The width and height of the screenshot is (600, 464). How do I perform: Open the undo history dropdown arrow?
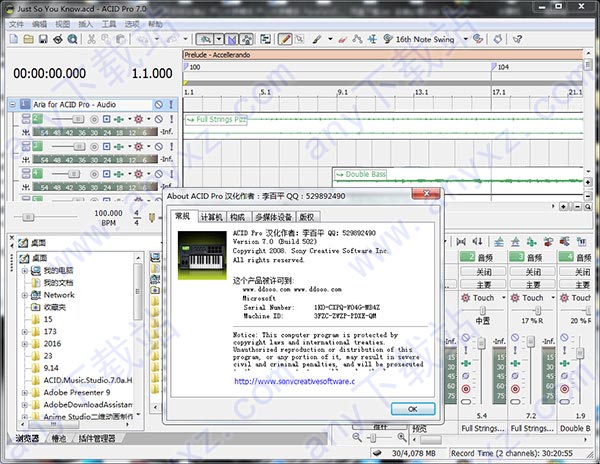pyautogui.click(x=157, y=39)
